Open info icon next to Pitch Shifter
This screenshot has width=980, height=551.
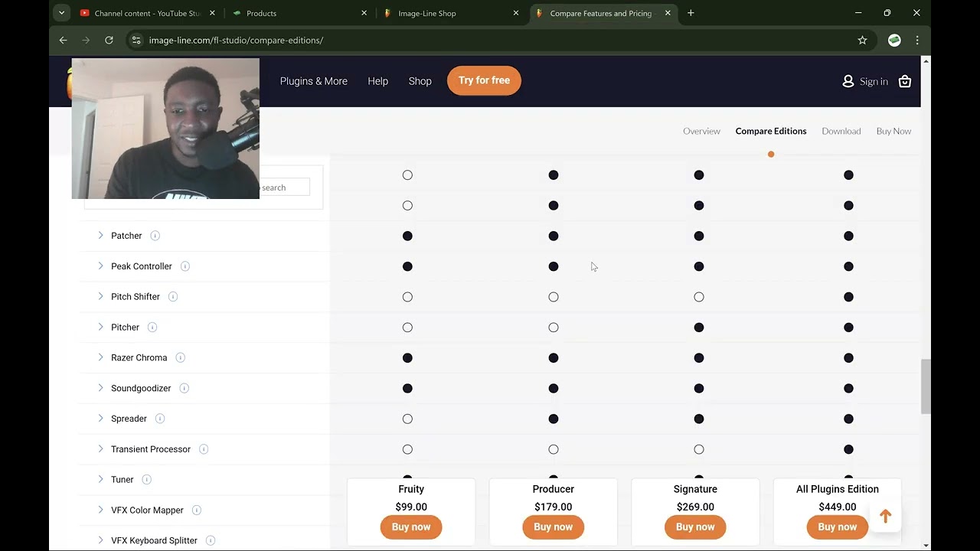tap(172, 297)
